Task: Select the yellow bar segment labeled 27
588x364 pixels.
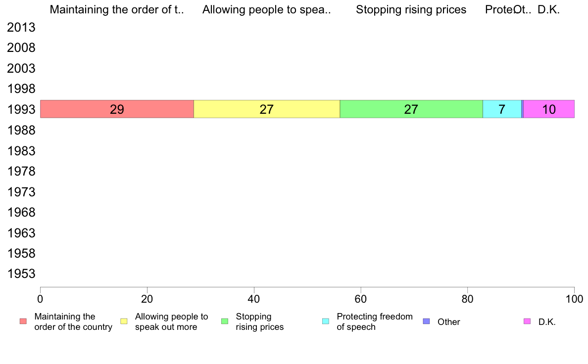Action: pos(267,109)
